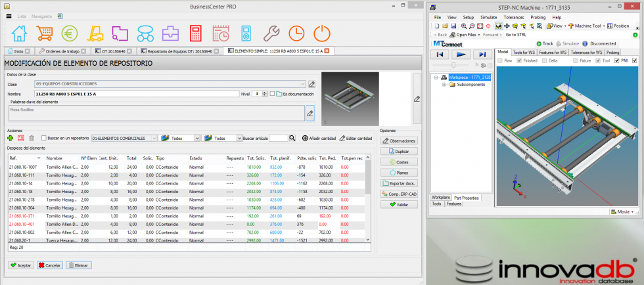Select the pan move arrows tool in STEP-NC

(x=507, y=26)
